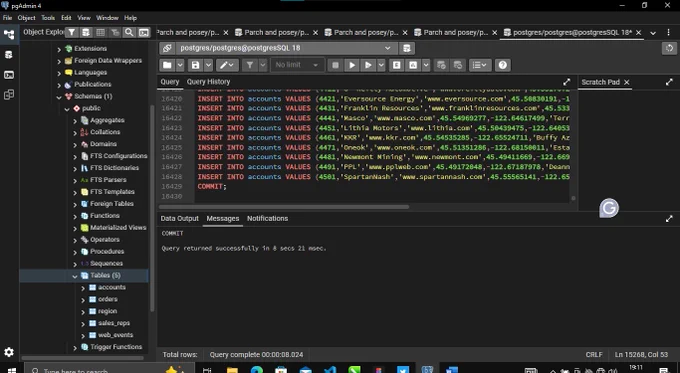Click the Explain (E) button
The image size is (680, 373).
[x=396, y=65]
